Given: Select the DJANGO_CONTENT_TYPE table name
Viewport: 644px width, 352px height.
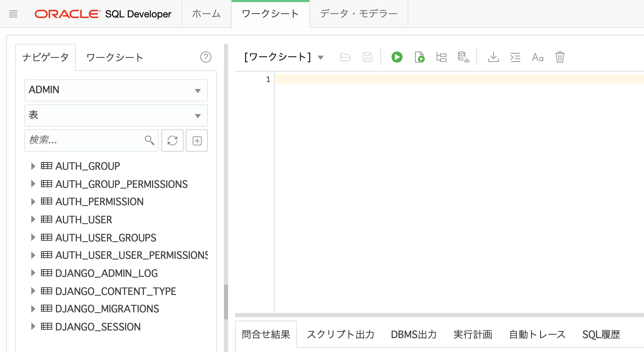Looking at the screenshot, I should click(116, 291).
